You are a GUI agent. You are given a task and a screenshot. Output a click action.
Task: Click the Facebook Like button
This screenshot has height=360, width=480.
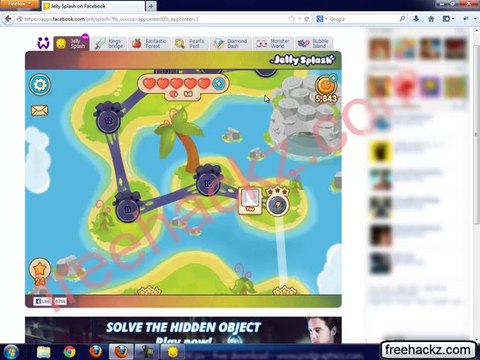coord(43,301)
